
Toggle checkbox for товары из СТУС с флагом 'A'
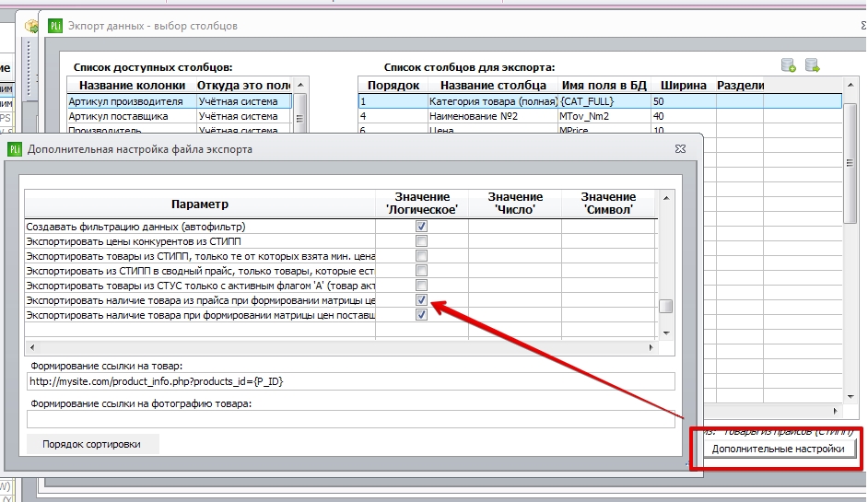(421, 285)
